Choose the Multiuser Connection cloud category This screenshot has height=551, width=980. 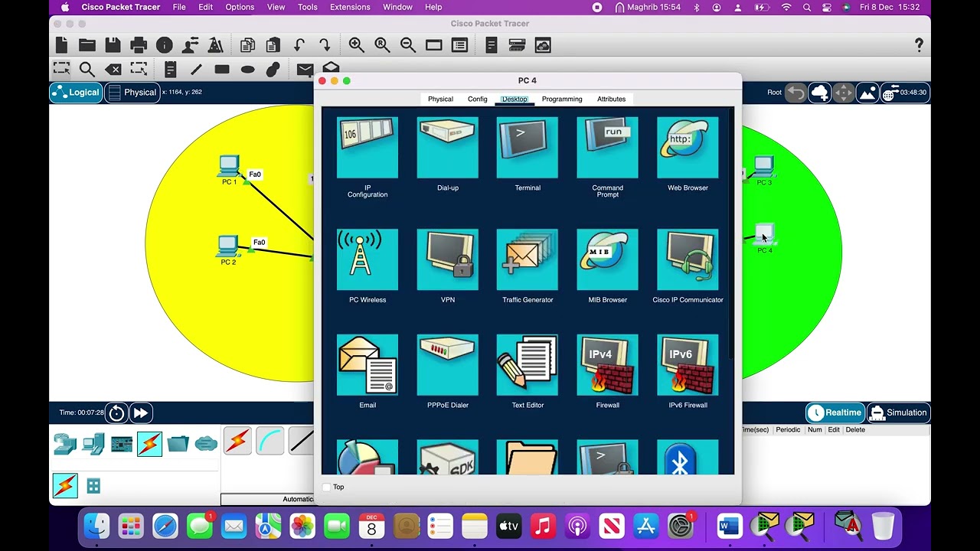pyautogui.click(x=206, y=444)
